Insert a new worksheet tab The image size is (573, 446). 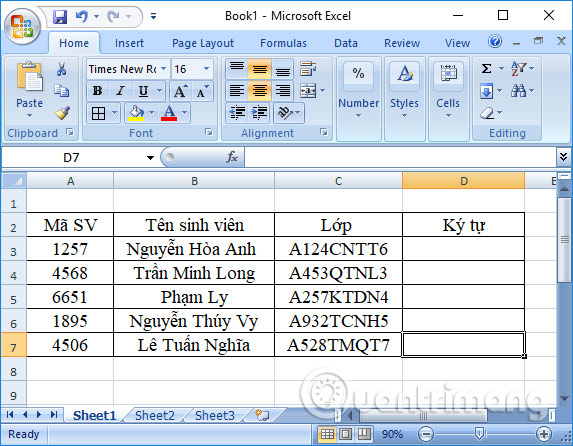(262, 415)
